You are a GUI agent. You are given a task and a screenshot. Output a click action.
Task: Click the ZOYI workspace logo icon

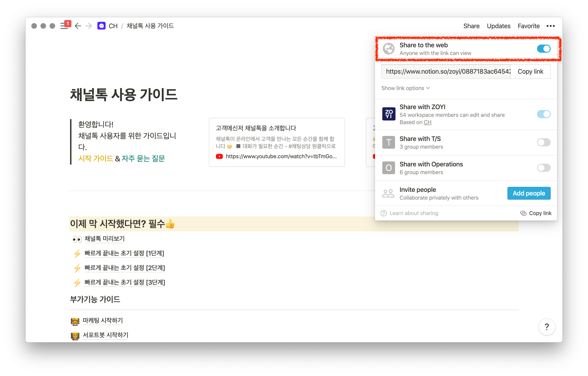tap(388, 114)
